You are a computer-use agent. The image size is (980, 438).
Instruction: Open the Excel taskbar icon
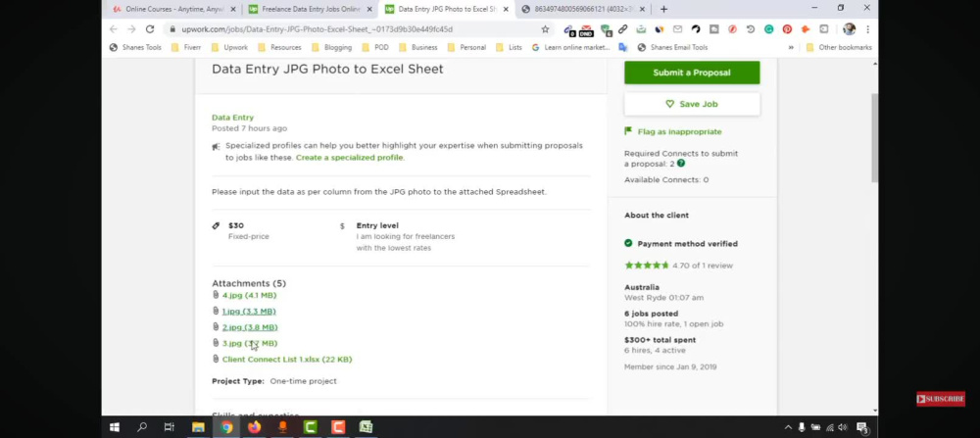366,427
